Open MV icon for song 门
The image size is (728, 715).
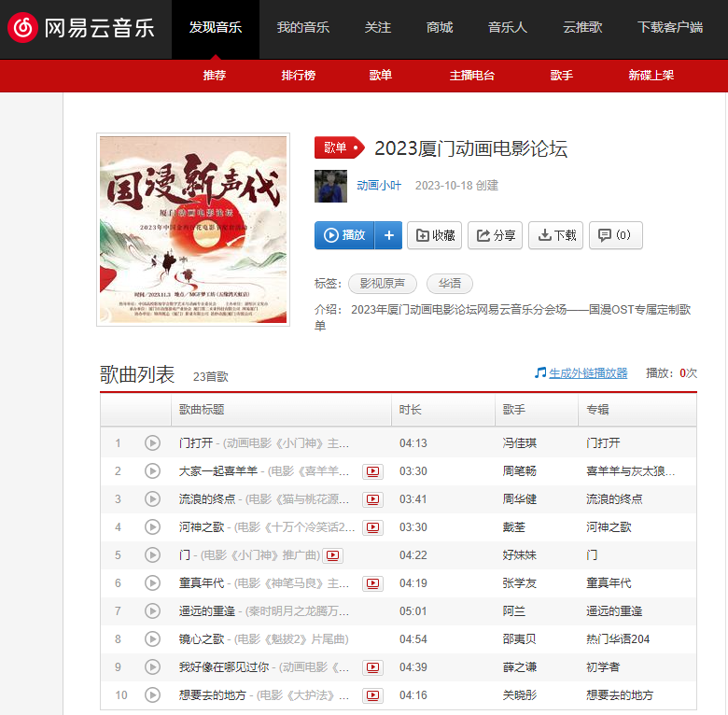332,555
